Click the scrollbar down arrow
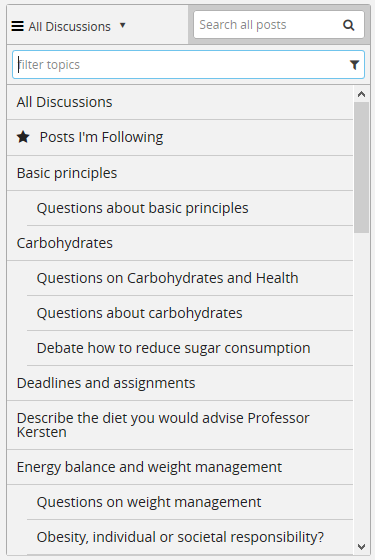 pyautogui.click(x=361, y=547)
